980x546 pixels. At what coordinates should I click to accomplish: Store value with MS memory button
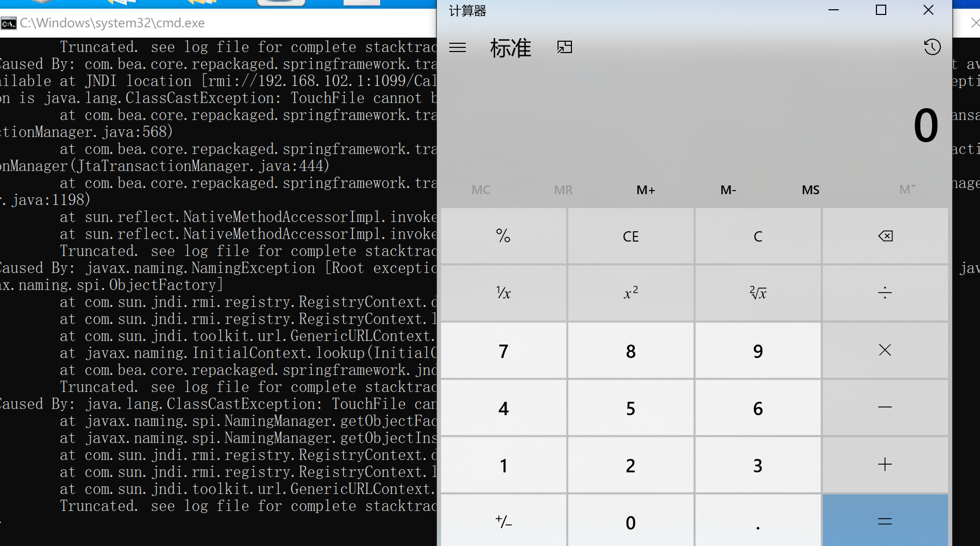coord(810,190)
